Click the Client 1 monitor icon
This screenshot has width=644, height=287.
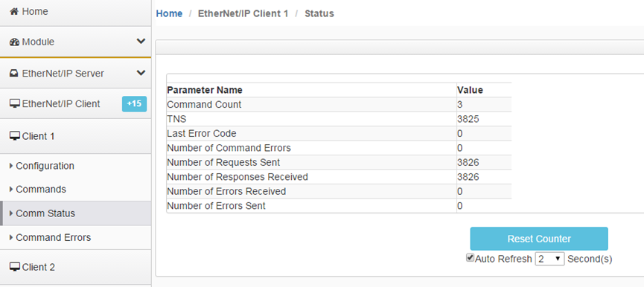coord(14,136)
